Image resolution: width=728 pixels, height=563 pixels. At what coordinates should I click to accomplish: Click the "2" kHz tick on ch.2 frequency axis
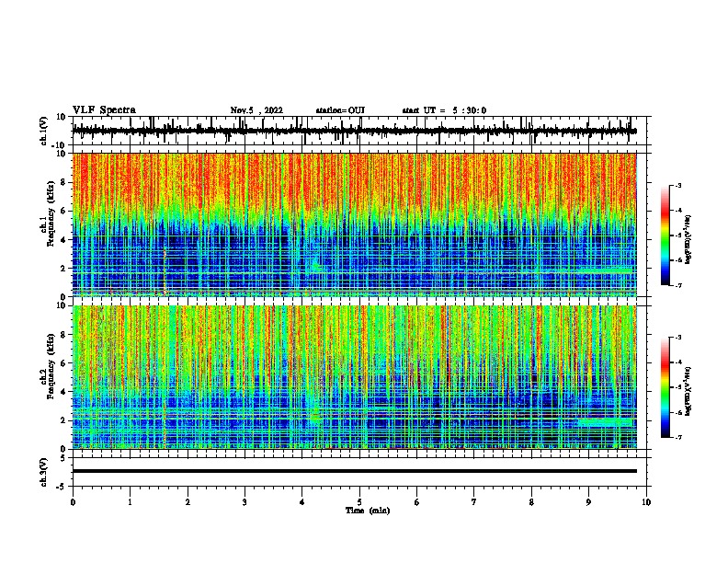click(64, 420)
